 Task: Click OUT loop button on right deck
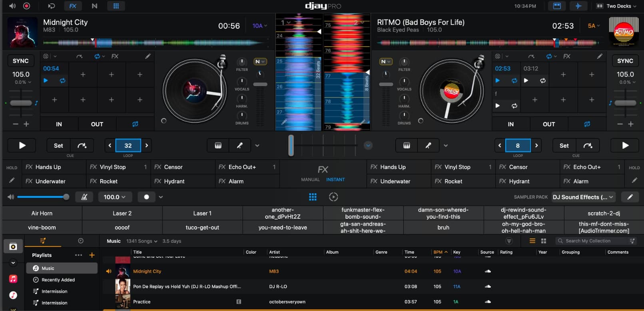(549, 124)
